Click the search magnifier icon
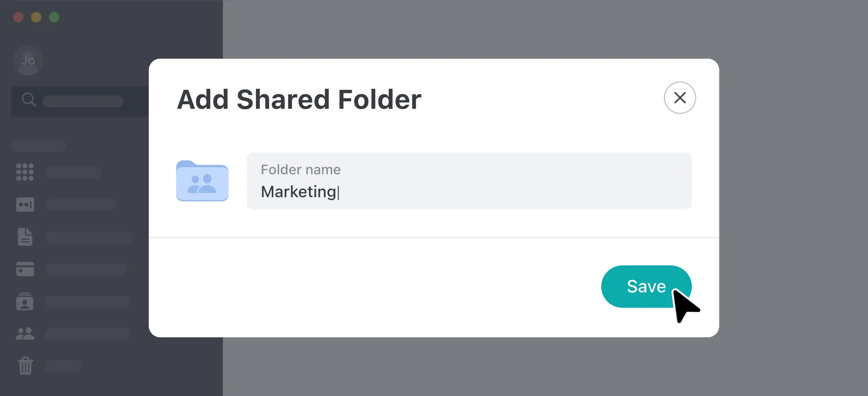The image size is (868, 396). [28, 100]
